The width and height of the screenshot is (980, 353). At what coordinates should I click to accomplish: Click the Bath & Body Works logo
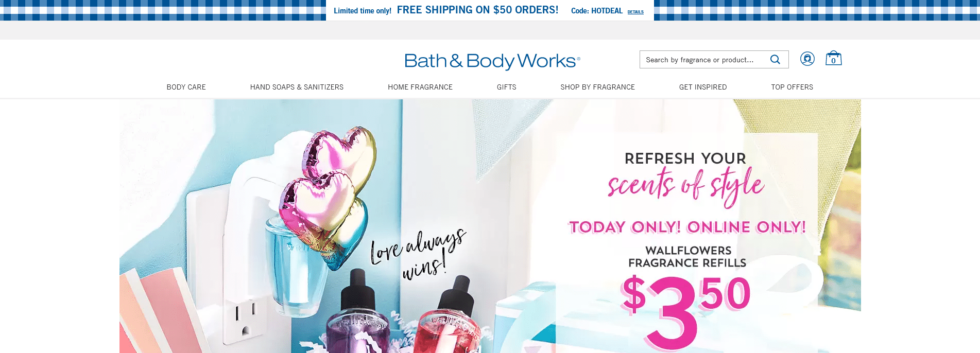click(492, 61)
